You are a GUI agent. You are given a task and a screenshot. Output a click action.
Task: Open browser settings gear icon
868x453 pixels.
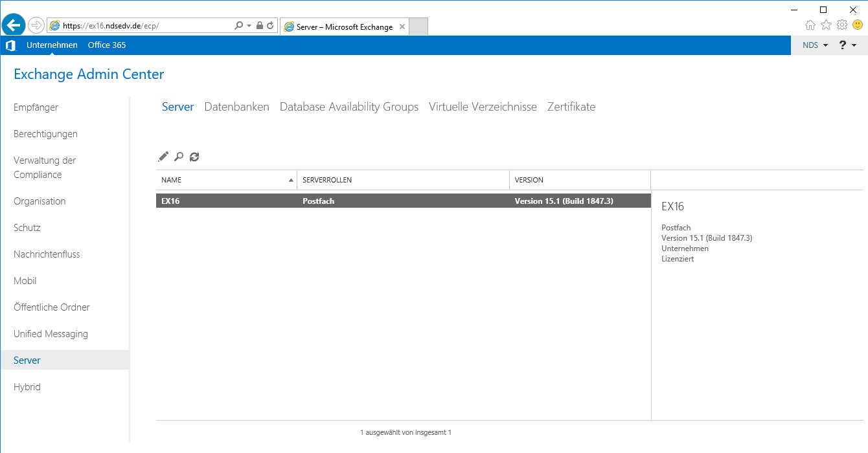[841, 25]
